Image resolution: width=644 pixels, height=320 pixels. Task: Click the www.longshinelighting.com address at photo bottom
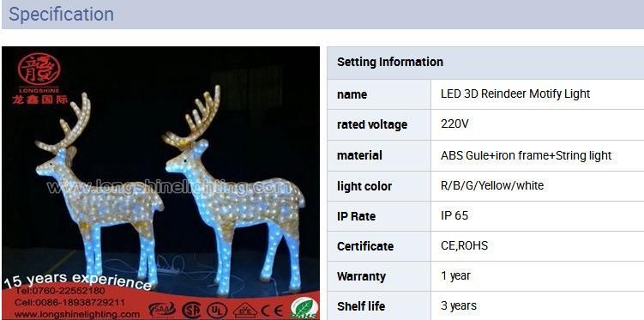tap(77, 315)
